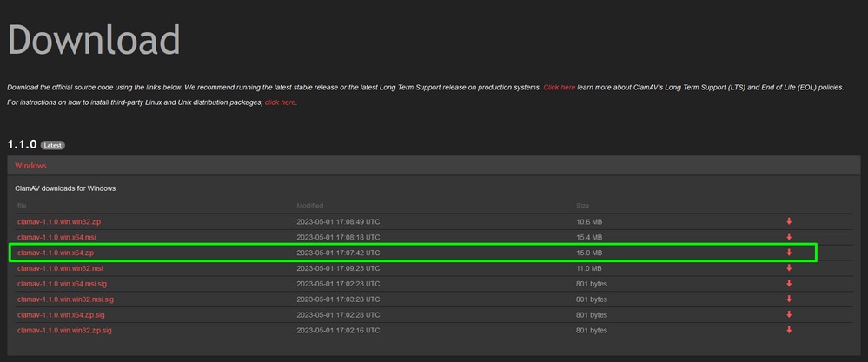Screen dimensions: 868x362
Task: Click the Latest version badge
Action: (53, 145)
